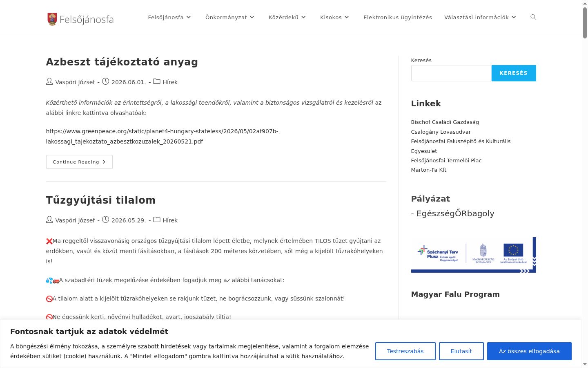Viewport: 588px width, 368px height.
Task: Open the EgészségŐRbagoly pályázat link
Action: coord(455,213)
